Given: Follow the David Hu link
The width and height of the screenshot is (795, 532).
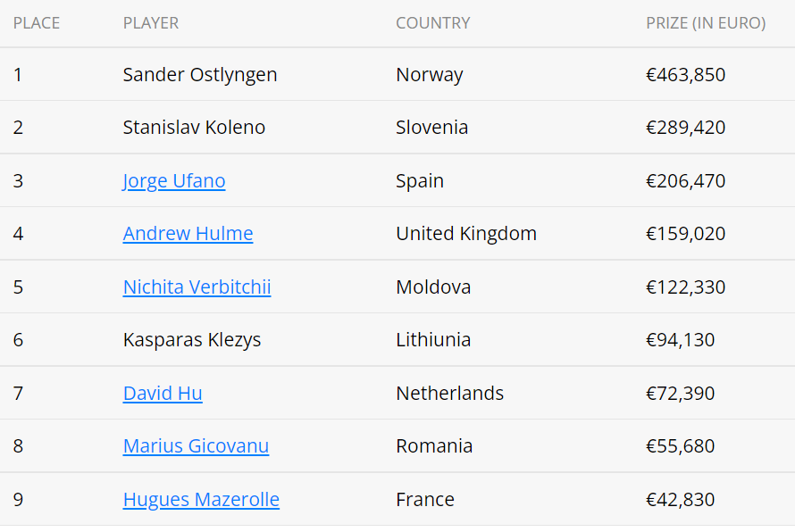Looking at the screenshot, I should [x=163, y=394].
